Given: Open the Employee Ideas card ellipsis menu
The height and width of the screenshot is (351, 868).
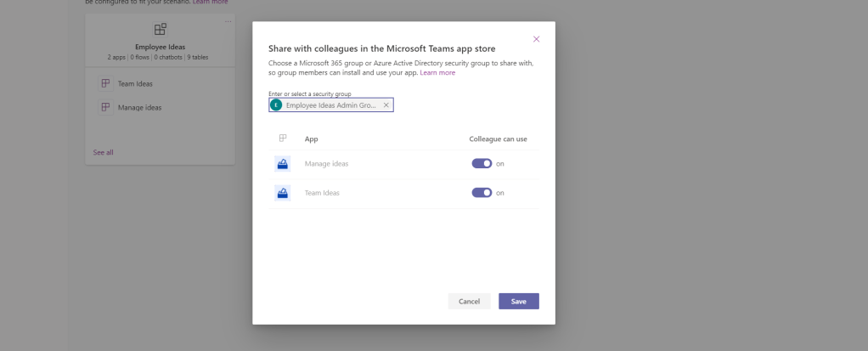Looking at the screenshot, I should click(228, 21).
